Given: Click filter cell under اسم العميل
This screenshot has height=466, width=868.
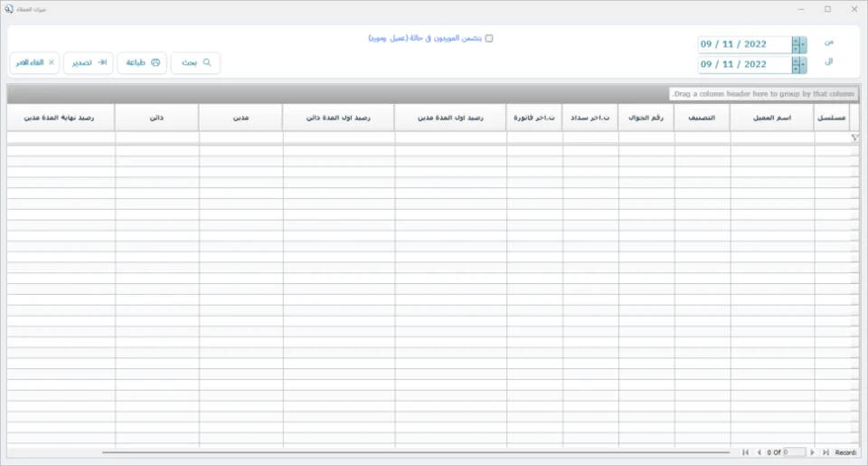Looking at the screenshot, I should [x=772, y=138].
